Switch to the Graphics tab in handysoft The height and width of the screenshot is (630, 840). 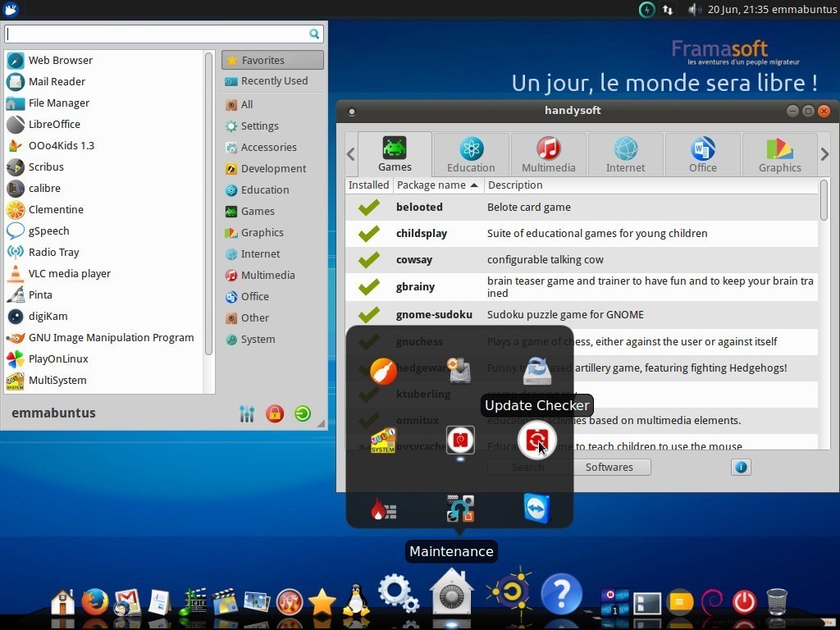(x=779, y=155)
